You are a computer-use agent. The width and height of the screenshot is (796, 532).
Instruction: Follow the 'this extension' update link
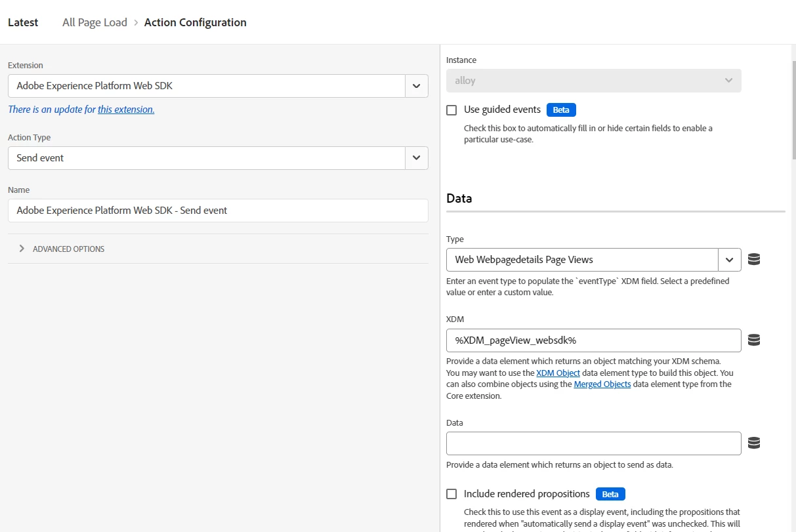(126, 110)
